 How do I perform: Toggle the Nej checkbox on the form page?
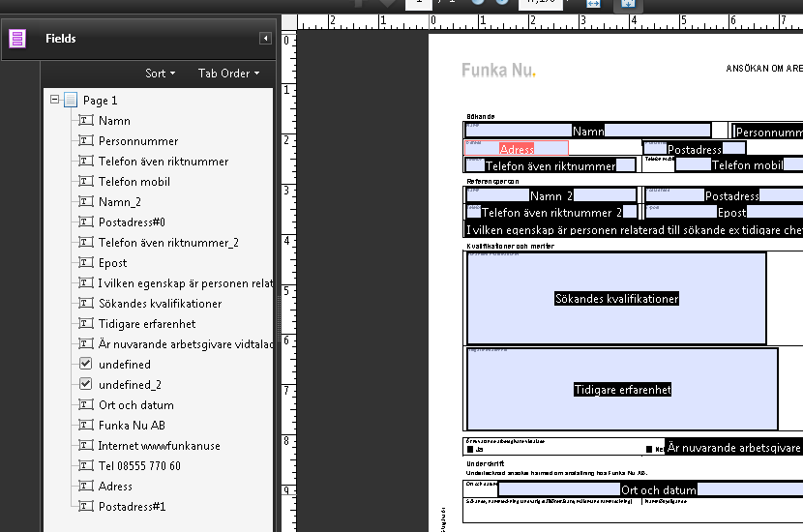click(649, 449)
